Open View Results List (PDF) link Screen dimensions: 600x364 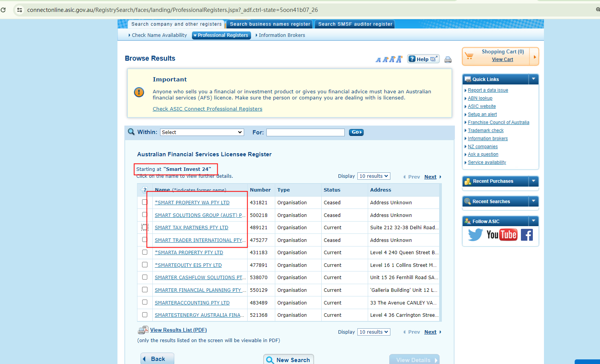tap(179, 330)
